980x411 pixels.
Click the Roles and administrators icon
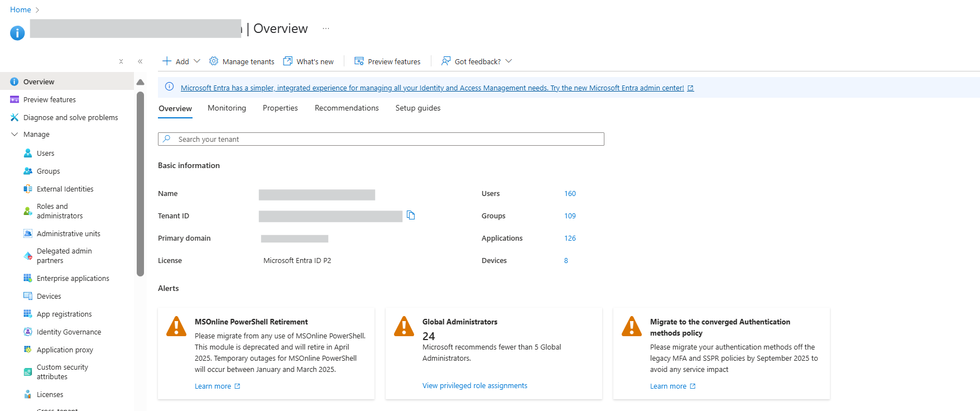point(28,211)
